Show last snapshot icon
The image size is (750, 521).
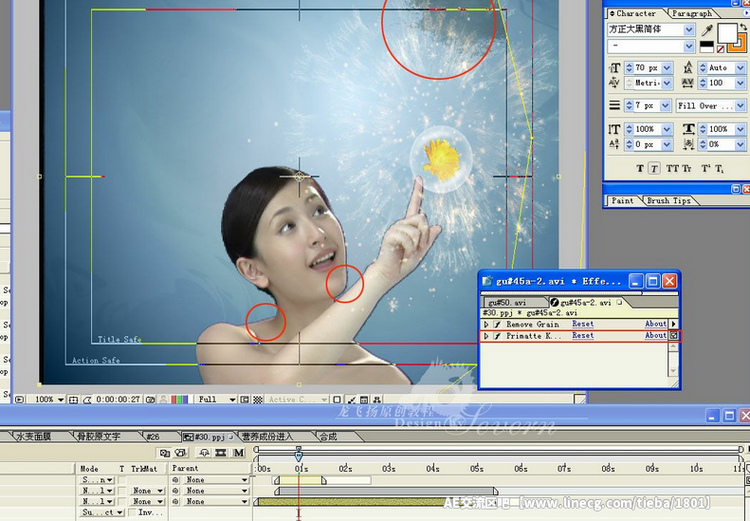tap(164, 399)
